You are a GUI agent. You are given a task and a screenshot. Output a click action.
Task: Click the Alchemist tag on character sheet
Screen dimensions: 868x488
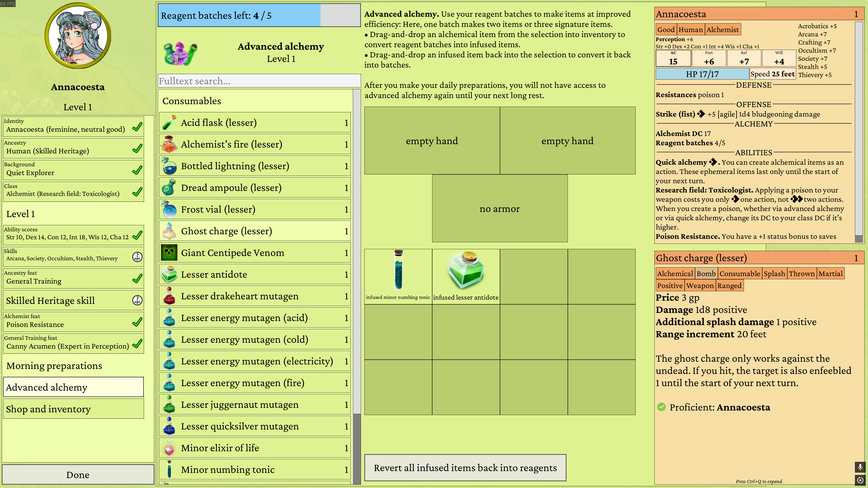pyautogui.click(x=722, y=30)
